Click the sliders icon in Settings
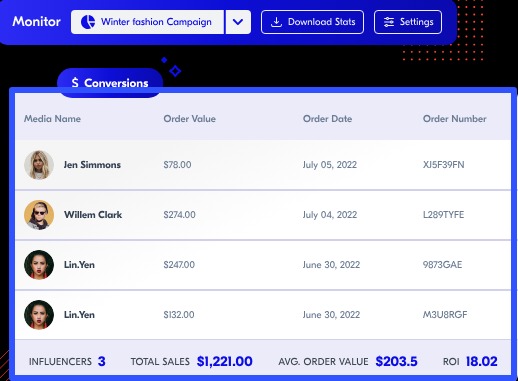518x381 pixels. click(389, 22)
